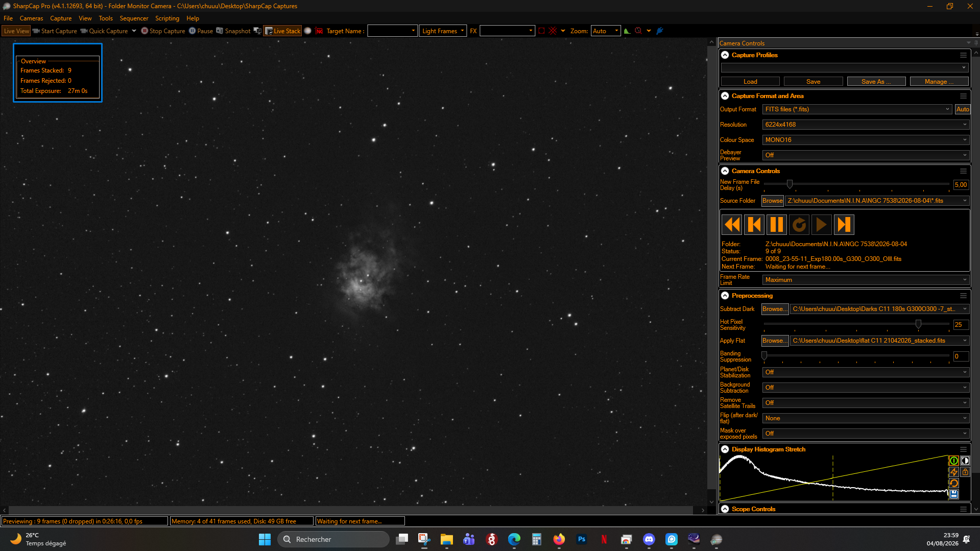
Task: Skip to the last frame in folder playback
Action: (x=844, y=225)
